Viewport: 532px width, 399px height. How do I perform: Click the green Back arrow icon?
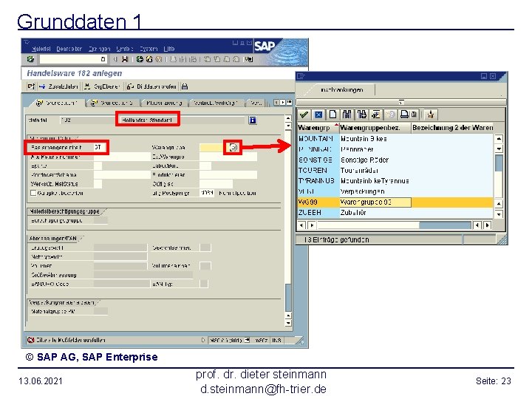(x=140, y=59)
